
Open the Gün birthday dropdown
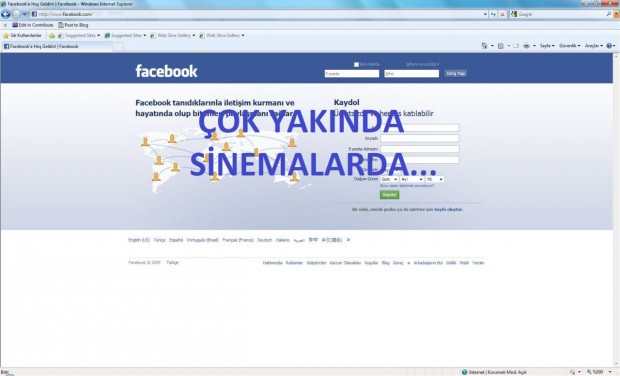click(x=389, y=179)
